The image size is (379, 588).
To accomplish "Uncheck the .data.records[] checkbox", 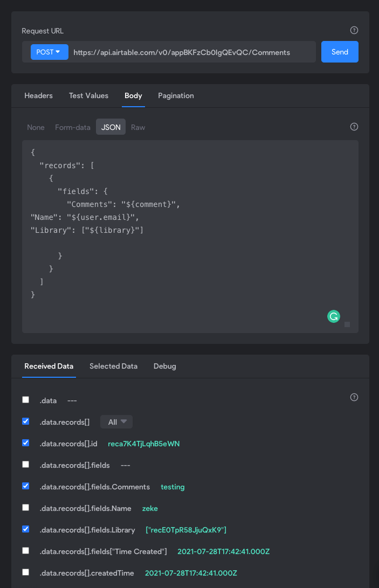I will [x=25, y=421].
